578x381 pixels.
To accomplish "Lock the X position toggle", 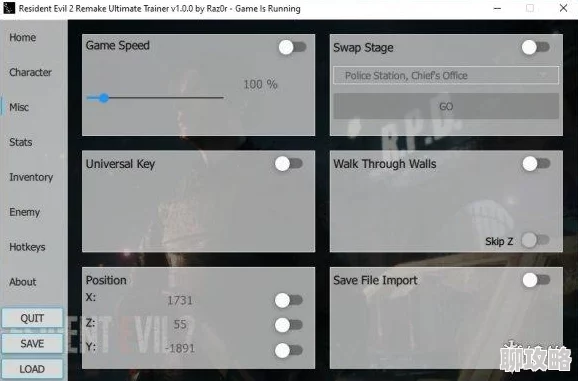I will point(289,300).
